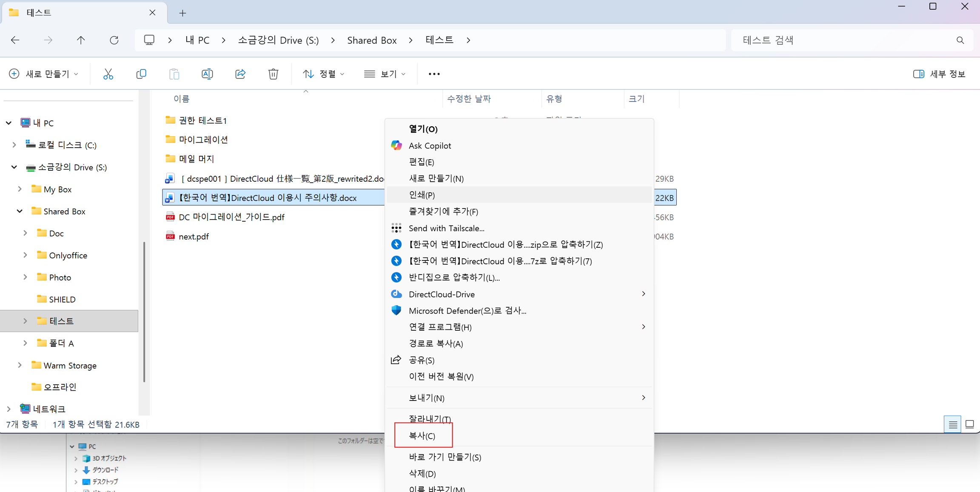The image size is (980, 492).
Task: Go up one folder level arrow
Action: click(81, 40)
